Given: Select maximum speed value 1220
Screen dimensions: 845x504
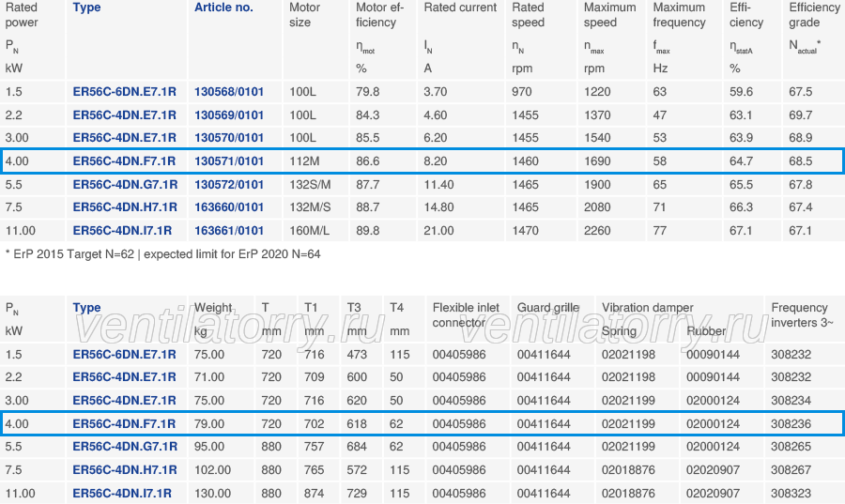Looking at the screenshot, I should (x=598, y=92).
